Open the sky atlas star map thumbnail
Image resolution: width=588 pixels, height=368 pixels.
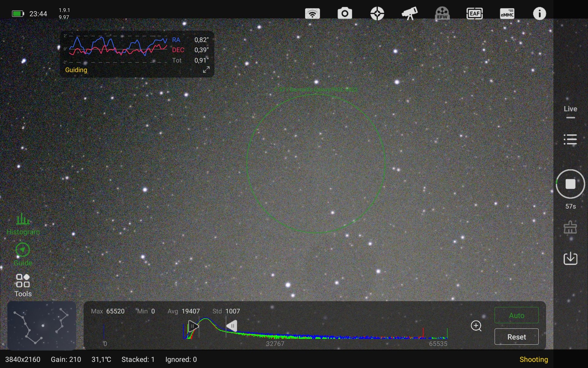coord(42,325)
